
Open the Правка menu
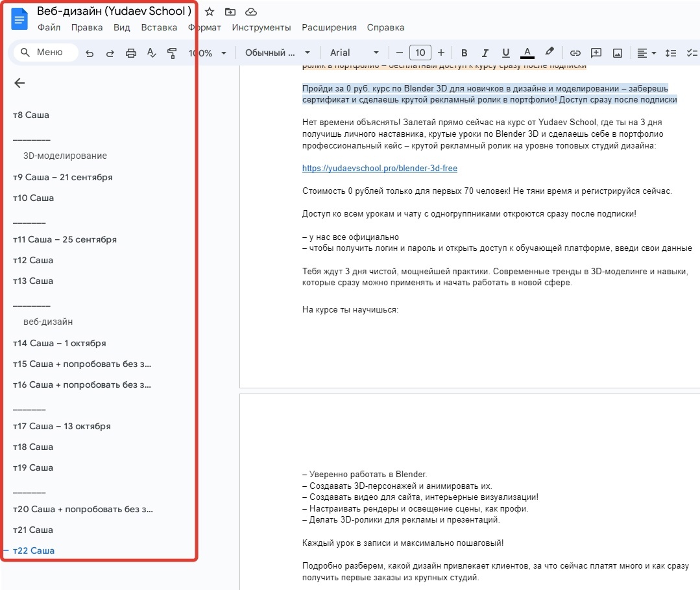tap(87, 27)
